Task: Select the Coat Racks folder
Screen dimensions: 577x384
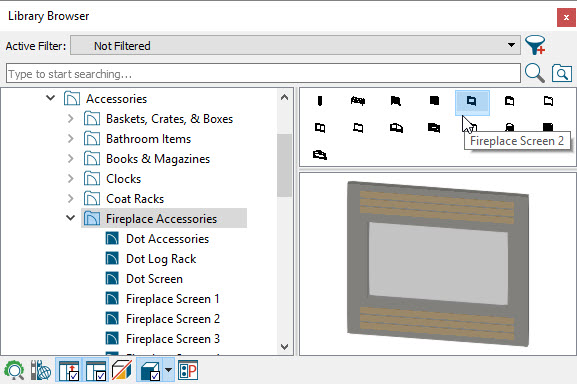Action: click(135, 199)
